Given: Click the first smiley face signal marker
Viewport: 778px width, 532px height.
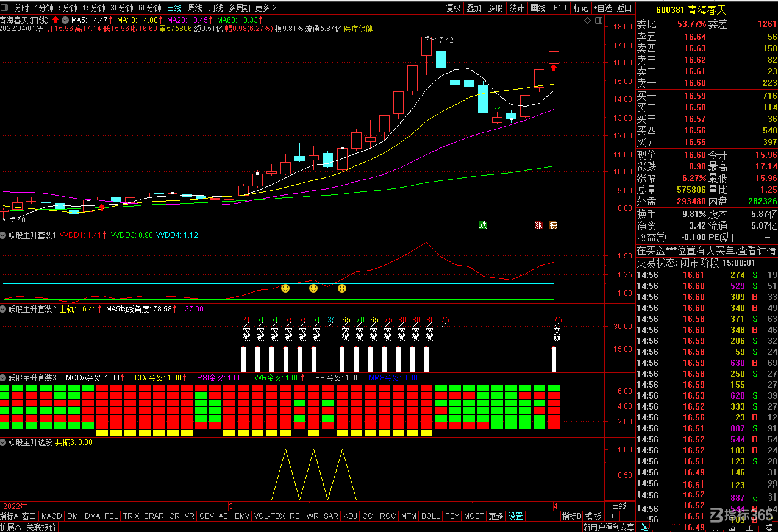Looking at the screenshot, I should (285, 288).
